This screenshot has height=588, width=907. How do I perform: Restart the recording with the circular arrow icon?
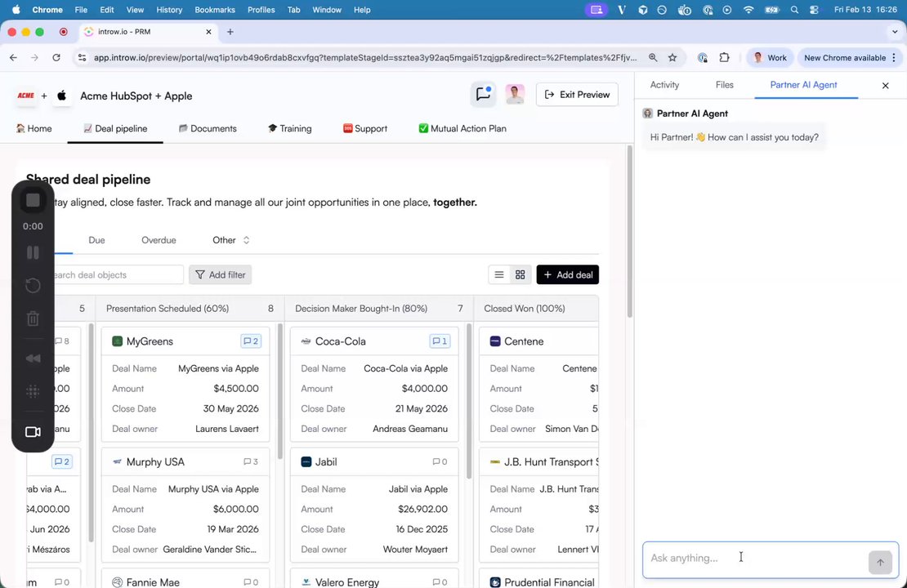coord(33,285)
